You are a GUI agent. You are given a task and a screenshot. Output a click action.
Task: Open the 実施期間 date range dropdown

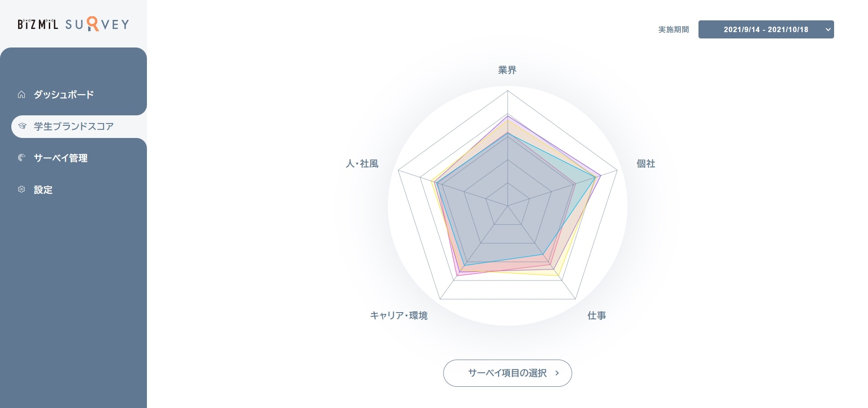click(x=765, y=29)
